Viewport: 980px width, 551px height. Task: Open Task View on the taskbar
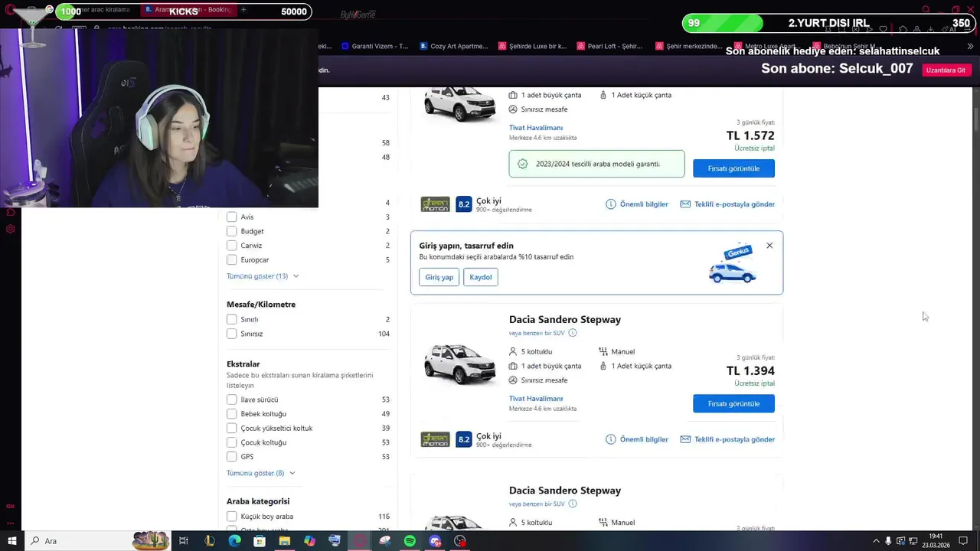(184, 541)
